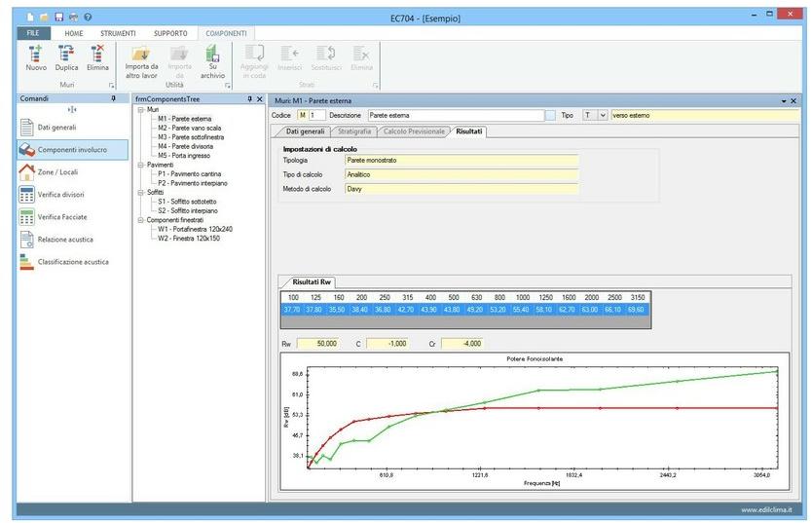This screenshot has width=812, height=523.
Task: Click the Nuovo wall icon
Action: point(35,56)
